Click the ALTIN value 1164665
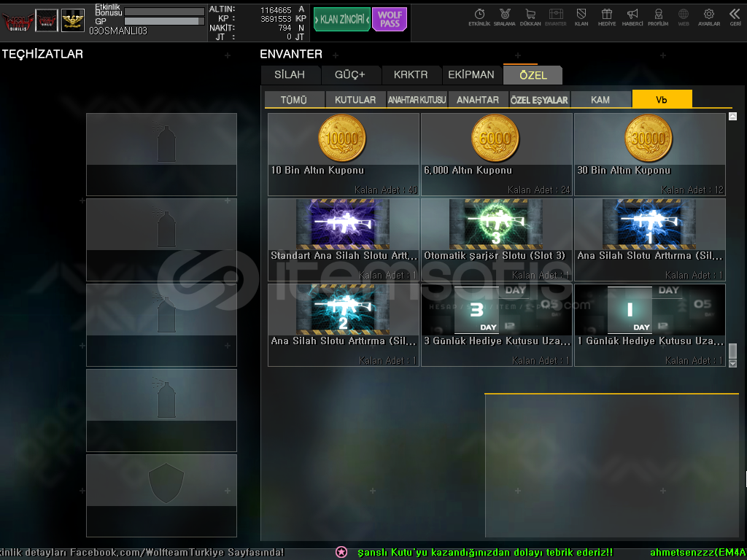 pyautogui.click(x=276, y=10)
